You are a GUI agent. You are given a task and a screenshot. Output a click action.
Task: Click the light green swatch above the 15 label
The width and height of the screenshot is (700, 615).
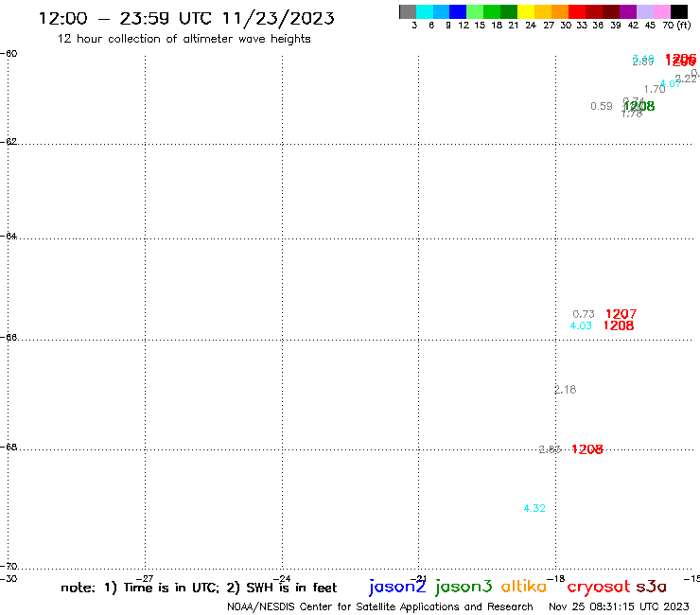pyautogui.click(x=475, y=11)
